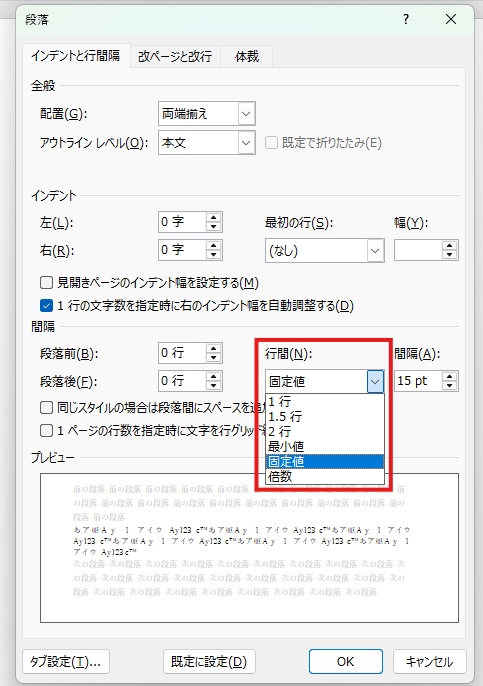The width and height of the screenshot is (483, 686).
Task: Select 2 行 line spacing option
Action: [325, 431]
